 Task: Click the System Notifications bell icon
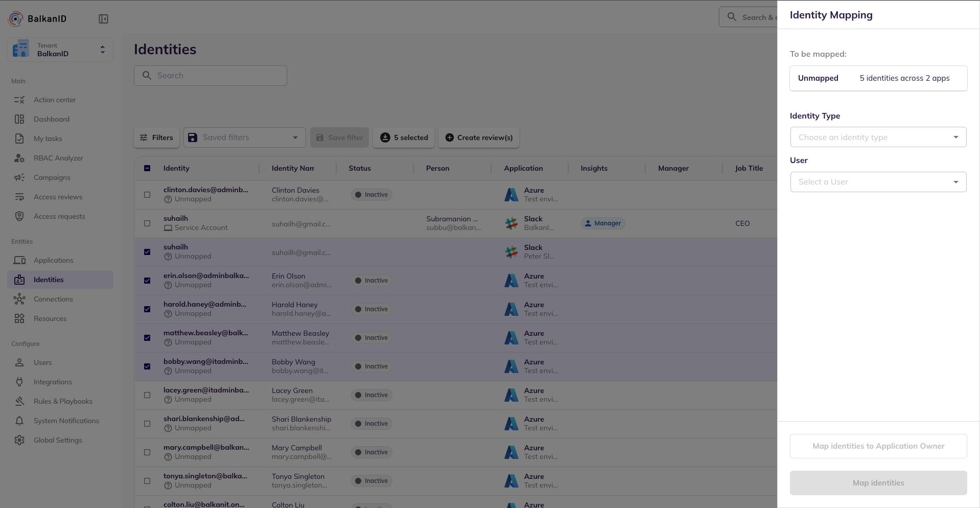(x=19, y=421)
